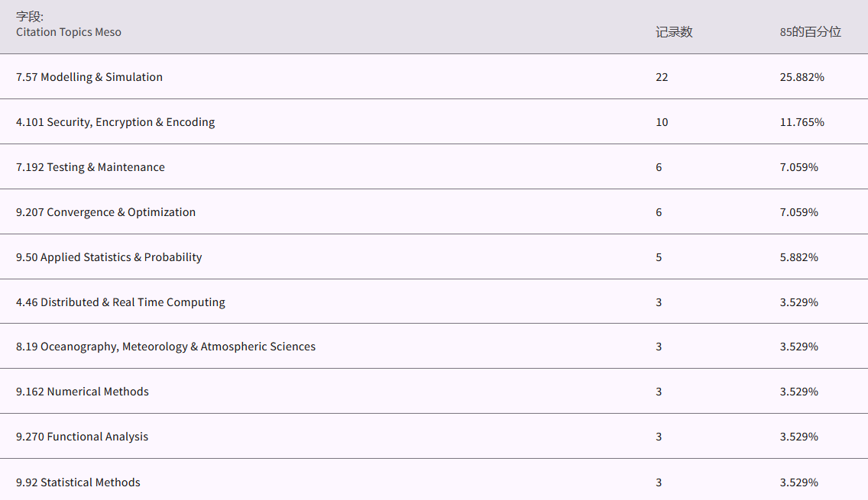Click the 85的百分位 column header
Screen dimensions: 868x500
click(x=810, y=32)
